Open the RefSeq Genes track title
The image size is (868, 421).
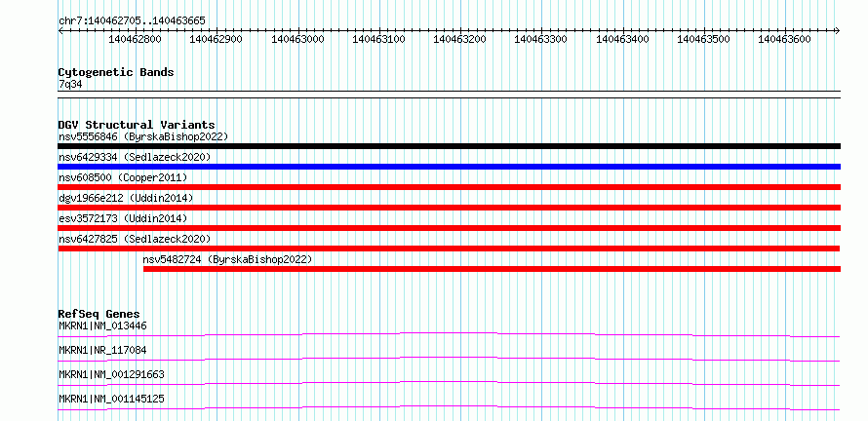(x=99, y=314)
